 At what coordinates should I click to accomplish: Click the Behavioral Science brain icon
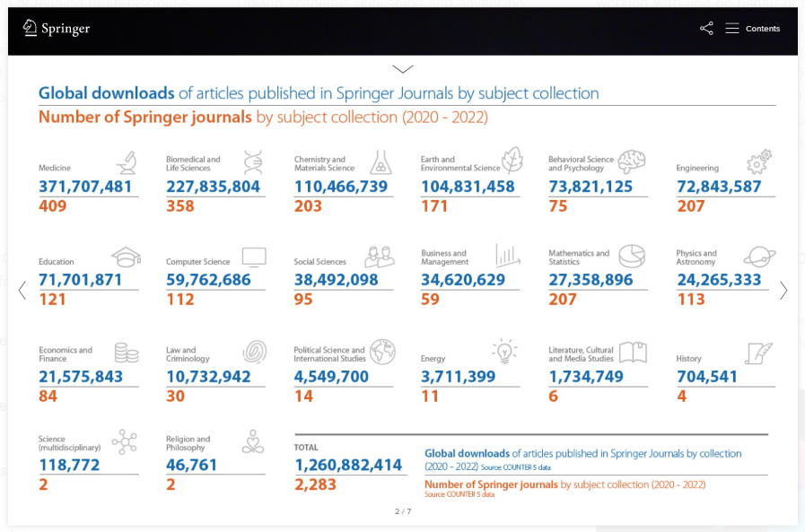click(632, 161)
